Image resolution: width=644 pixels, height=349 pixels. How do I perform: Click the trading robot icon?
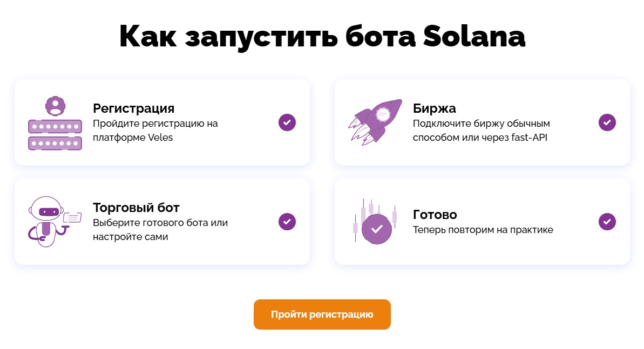55,221
